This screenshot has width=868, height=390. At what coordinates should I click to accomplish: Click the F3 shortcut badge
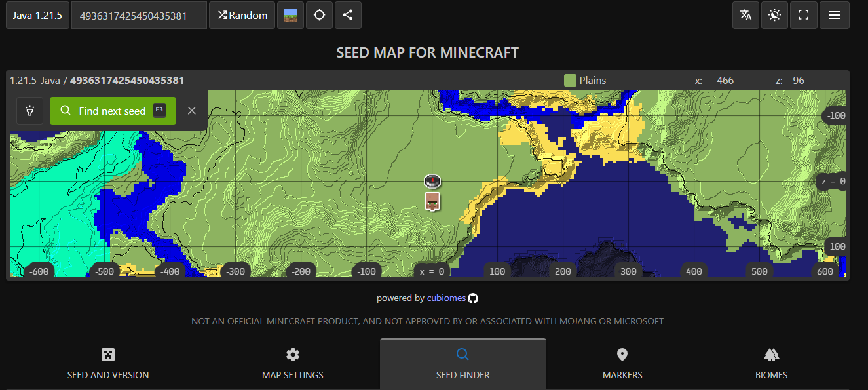click(159, 110)
